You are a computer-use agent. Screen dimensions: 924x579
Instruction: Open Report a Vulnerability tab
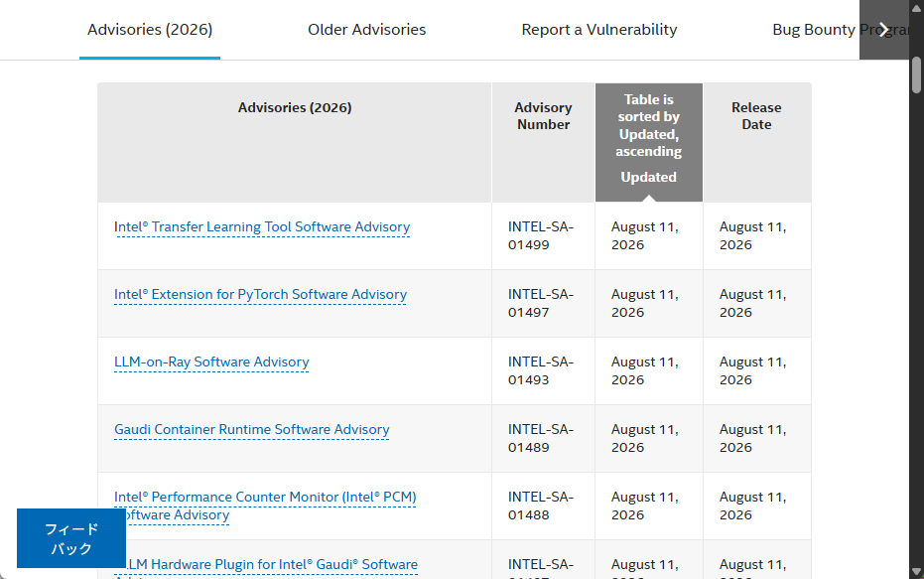599,30
